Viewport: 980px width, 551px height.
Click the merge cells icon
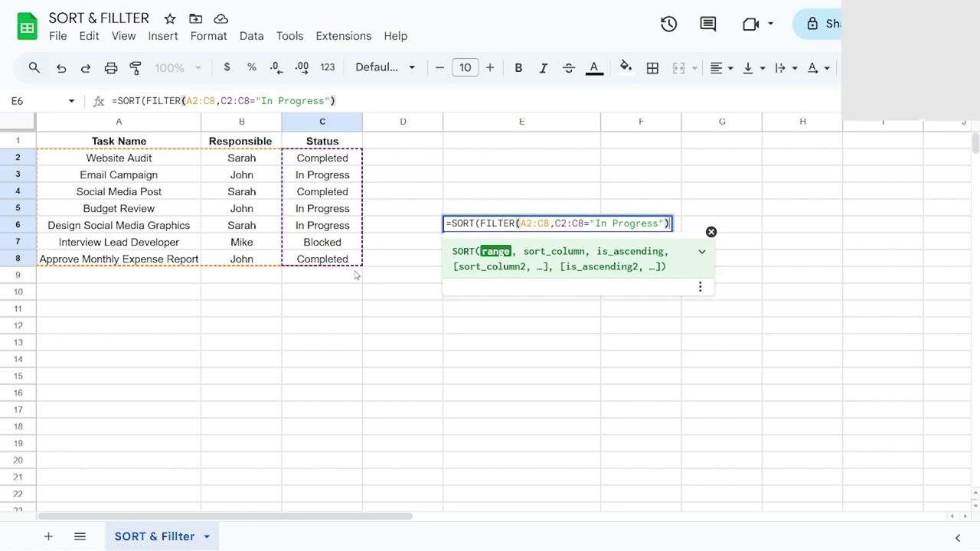coord(678,68)
